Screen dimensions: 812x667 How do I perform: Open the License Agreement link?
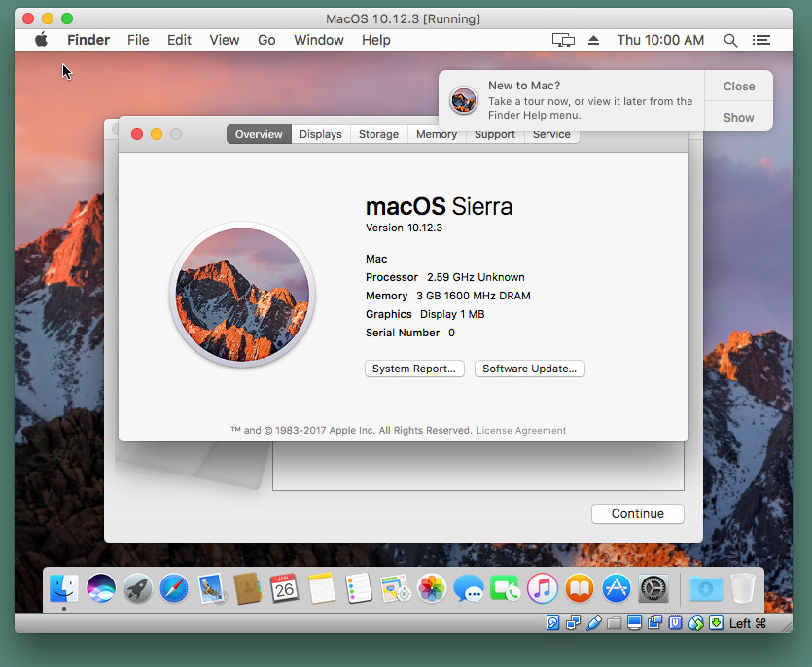(x=521, y=431)
